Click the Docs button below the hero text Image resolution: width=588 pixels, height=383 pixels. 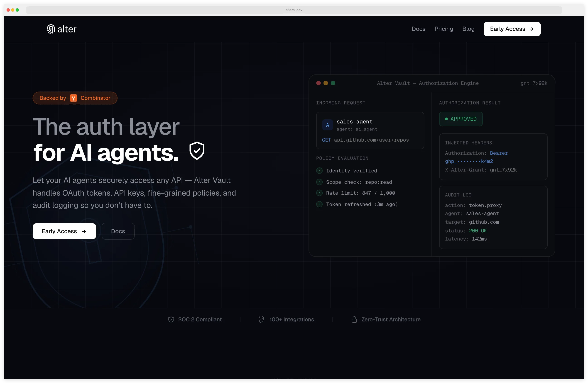[118, 231]
